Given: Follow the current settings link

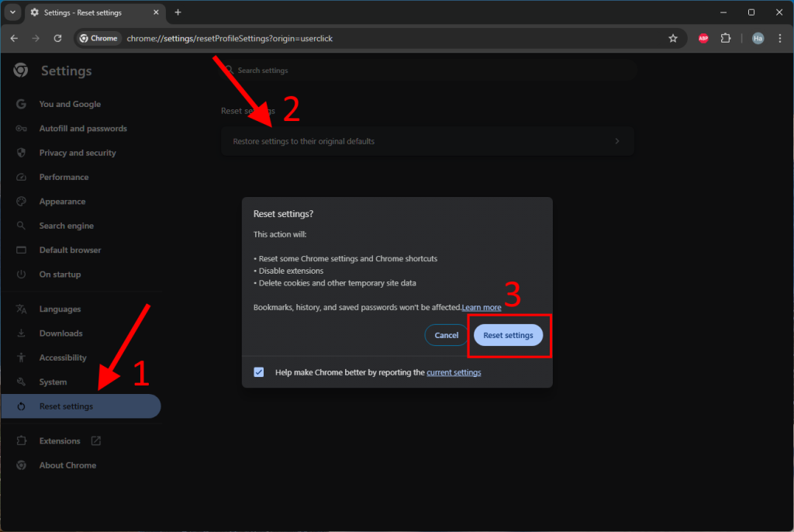Looking at the screenshot, I should tap(454, 373).
